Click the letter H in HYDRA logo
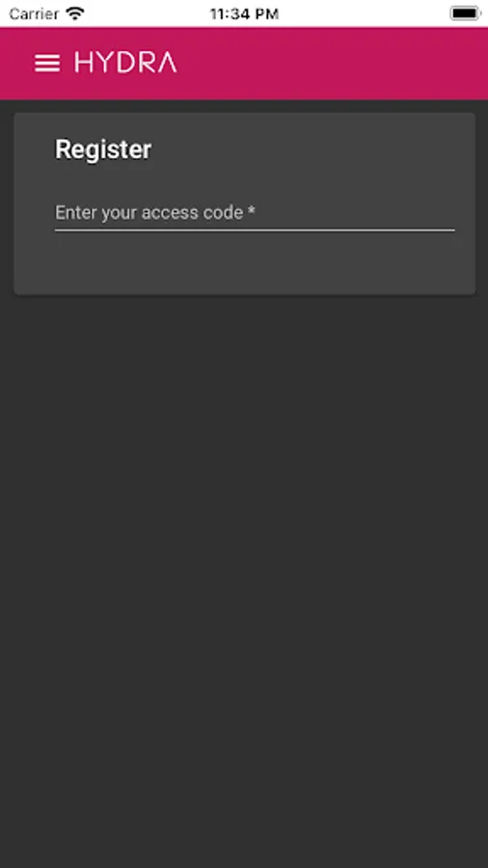The image size is (488, 868). tap(84, 63)
